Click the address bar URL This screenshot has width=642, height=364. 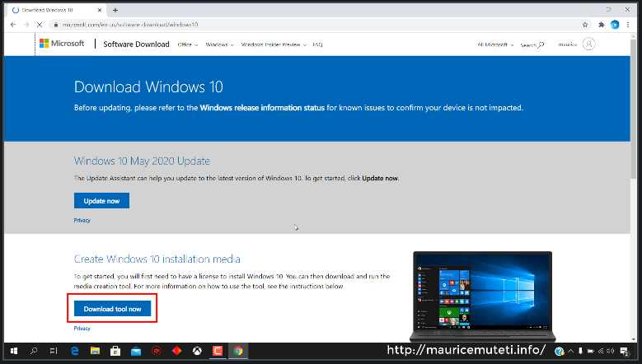130,25
